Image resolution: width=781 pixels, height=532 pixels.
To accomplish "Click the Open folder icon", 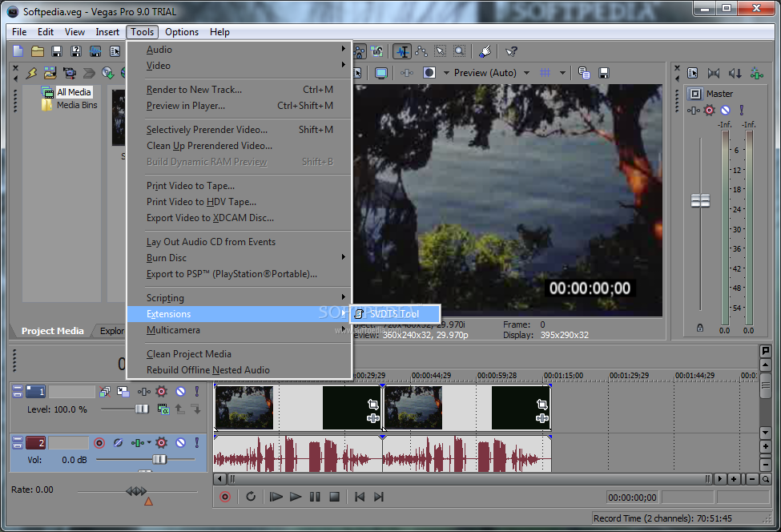I will (x=38, y=51).
